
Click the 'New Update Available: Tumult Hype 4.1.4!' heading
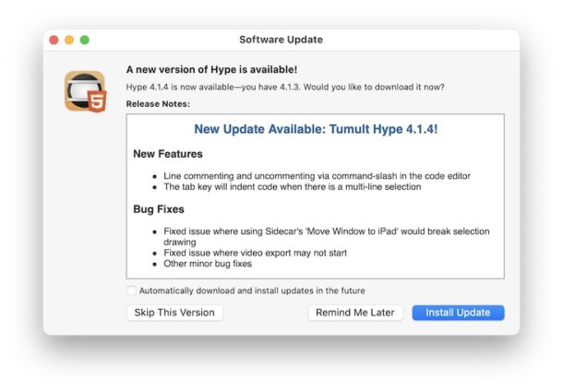tap(316, 129)
